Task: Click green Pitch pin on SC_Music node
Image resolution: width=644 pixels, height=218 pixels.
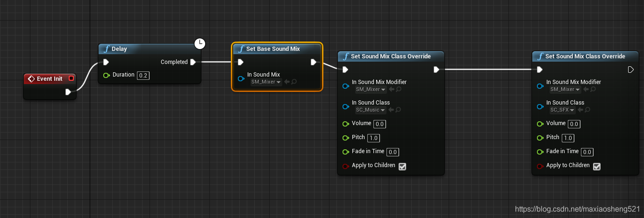Action: coord(345,138)
